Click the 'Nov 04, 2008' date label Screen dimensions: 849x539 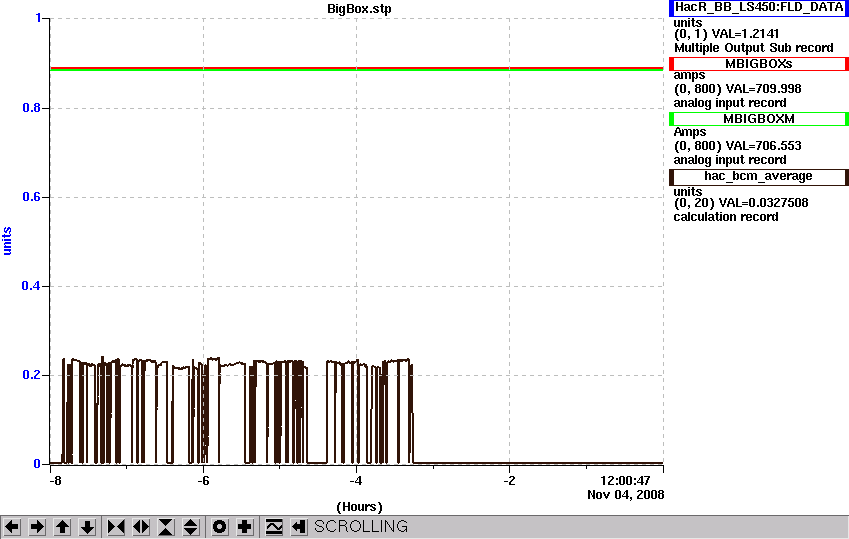(625, 495)
